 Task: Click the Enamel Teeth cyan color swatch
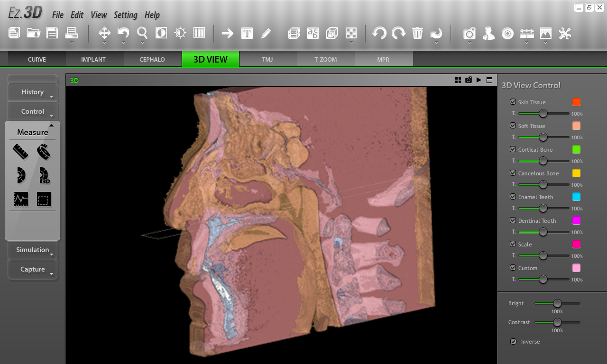pyautogui.click(x=576, y=197)
